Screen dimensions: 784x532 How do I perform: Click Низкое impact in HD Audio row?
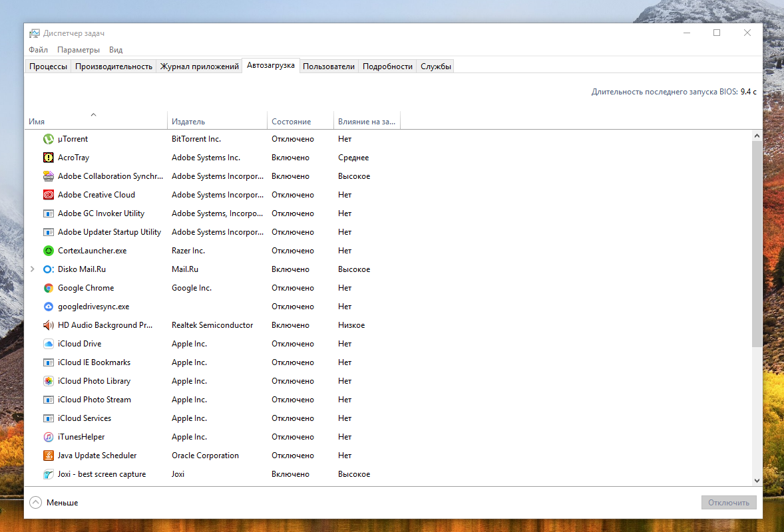coord(351,325)
